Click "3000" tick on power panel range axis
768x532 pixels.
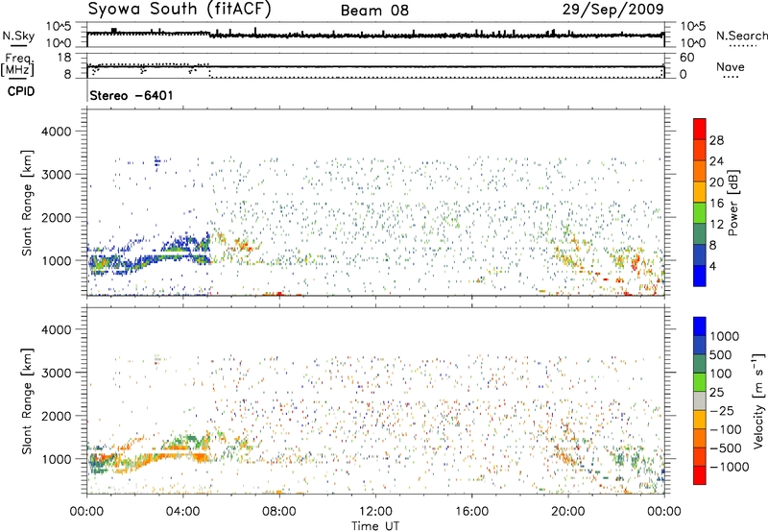[56, 175]
